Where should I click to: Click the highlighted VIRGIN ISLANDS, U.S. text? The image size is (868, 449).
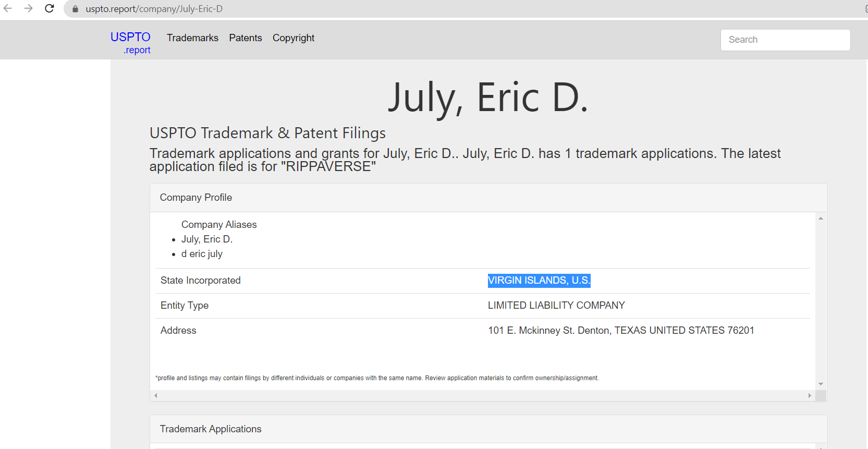539,281
